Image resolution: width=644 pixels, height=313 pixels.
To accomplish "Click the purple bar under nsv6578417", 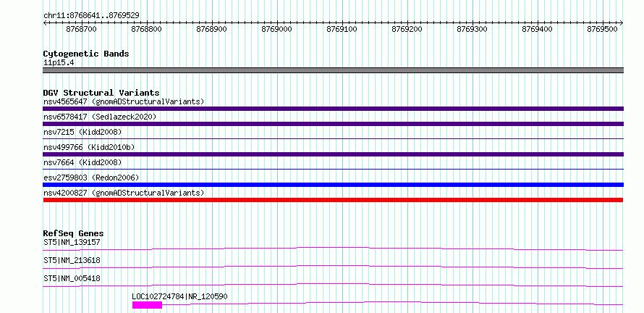I will [333, 124].
